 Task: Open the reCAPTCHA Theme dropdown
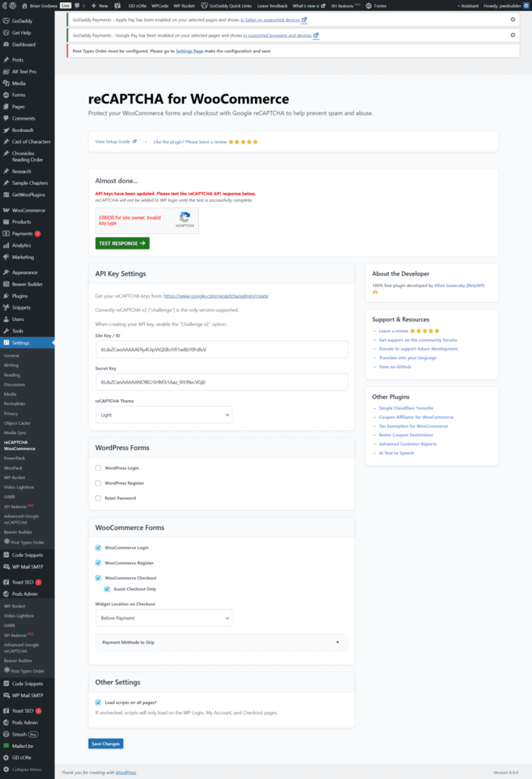click(x=164, y=415)
